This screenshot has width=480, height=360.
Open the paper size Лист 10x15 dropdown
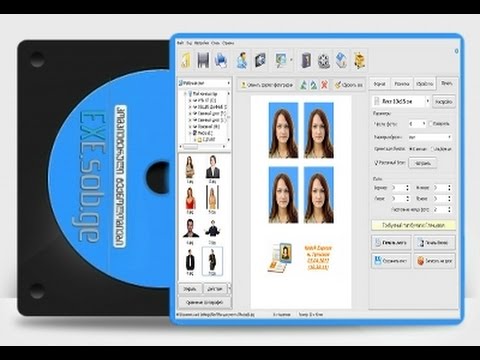[x=401, y=101]
